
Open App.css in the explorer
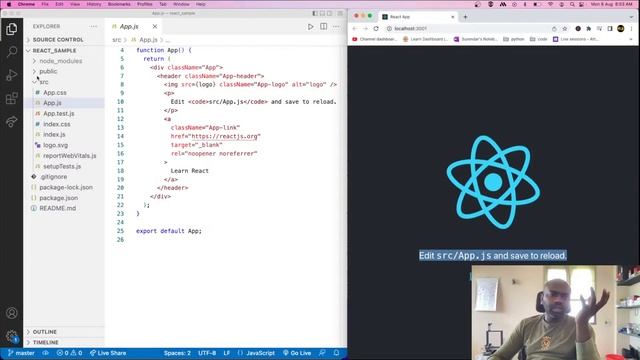(63, 93)
